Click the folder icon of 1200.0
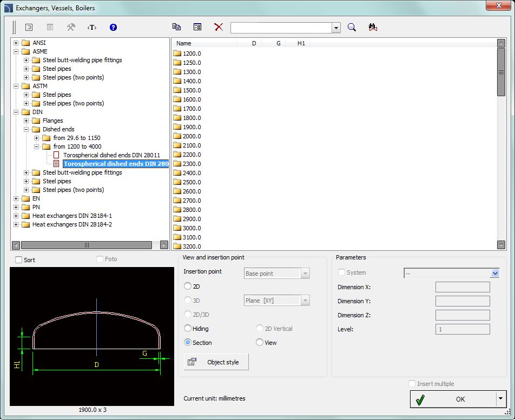 pyautogui.click(x=177, y=53)
